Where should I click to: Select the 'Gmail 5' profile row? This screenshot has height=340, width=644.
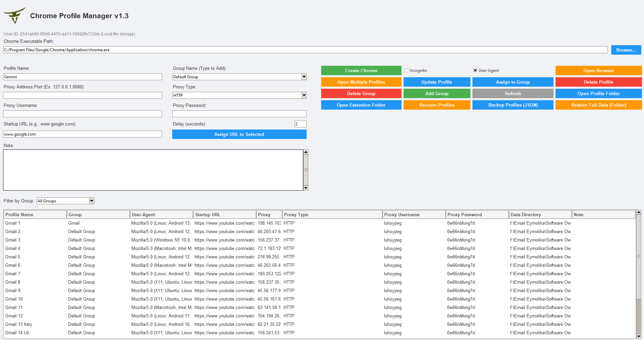[319, 257]
